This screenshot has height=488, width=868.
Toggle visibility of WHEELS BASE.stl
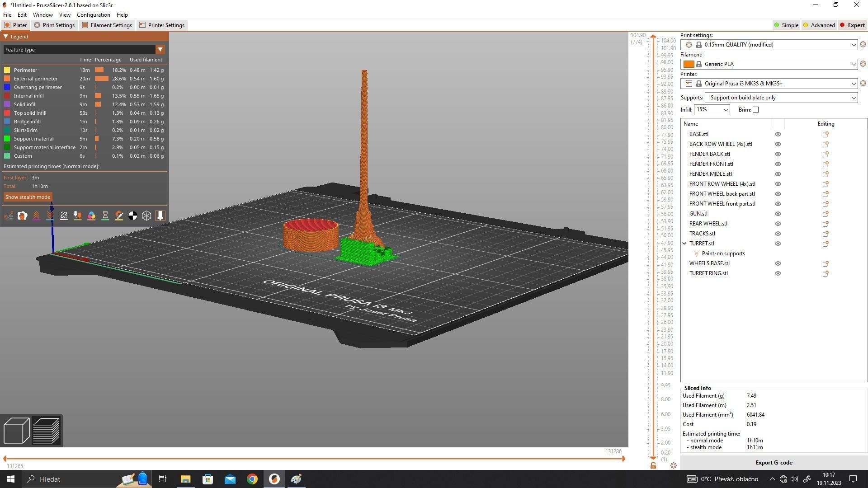778,264
